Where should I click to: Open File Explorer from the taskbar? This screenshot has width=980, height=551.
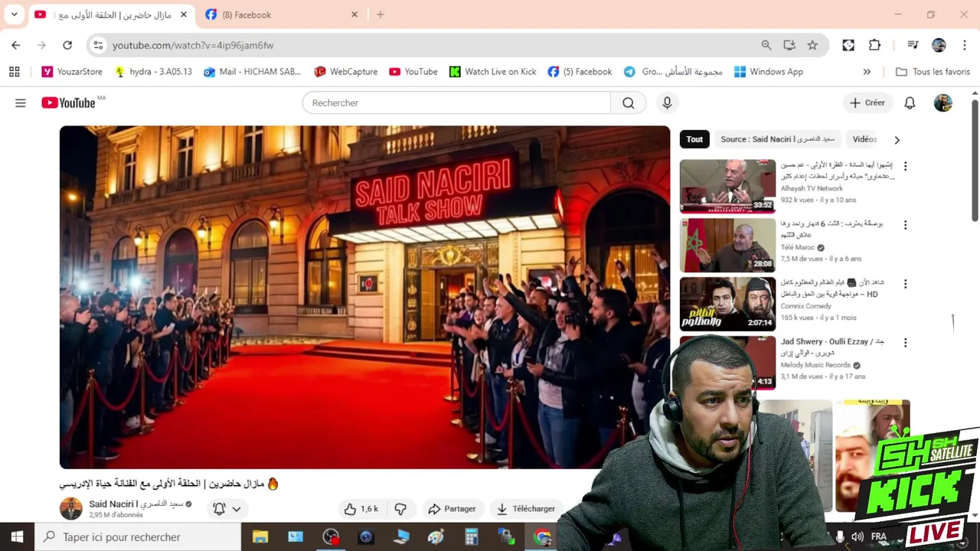tap(260, 537)
